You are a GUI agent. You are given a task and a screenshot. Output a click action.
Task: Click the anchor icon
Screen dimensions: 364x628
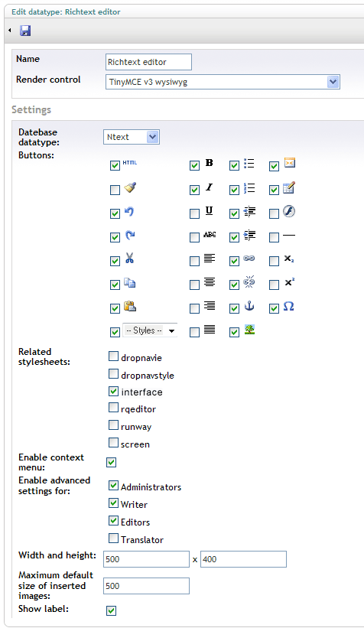249,307
